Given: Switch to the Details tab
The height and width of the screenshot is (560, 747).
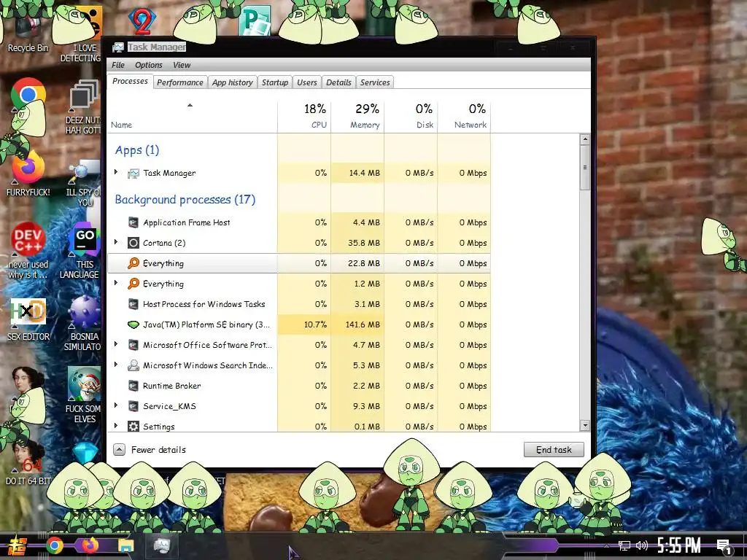Looking at the screenshot, I should point(338,82).
